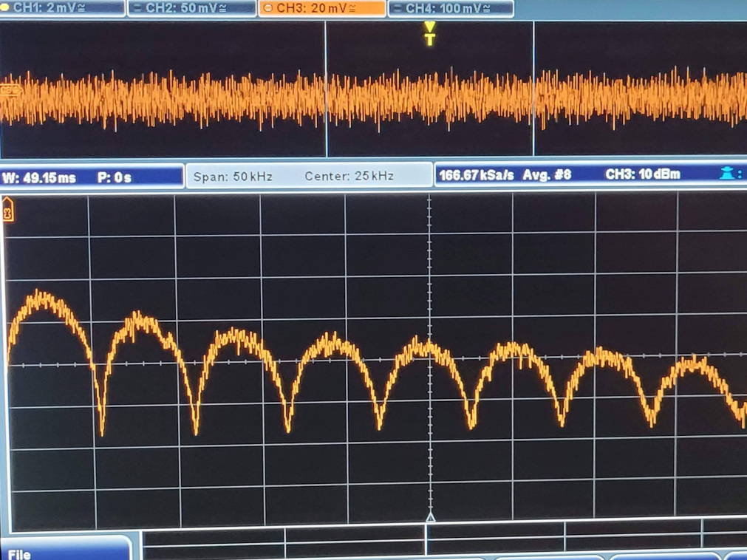The image size is (747, 560).
Task: Click the spectrum reference icon in FFT corner
Action: 9,211
